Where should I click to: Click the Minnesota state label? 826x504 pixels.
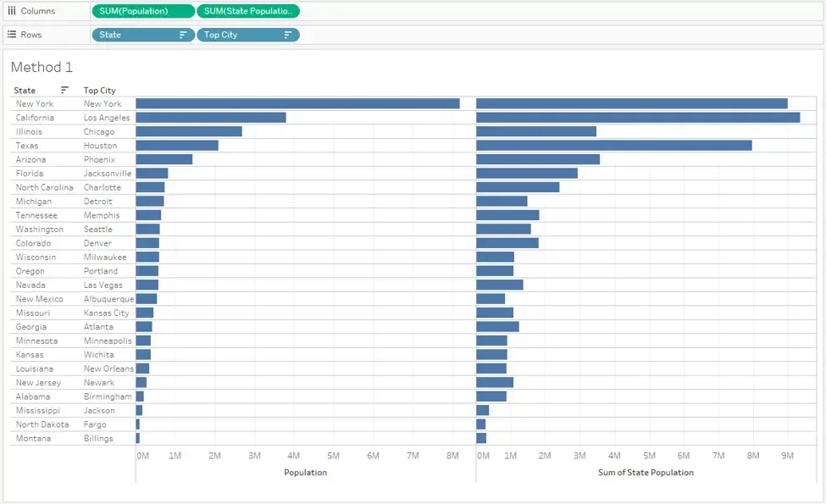pyautogui.click(x=37, y=341)
